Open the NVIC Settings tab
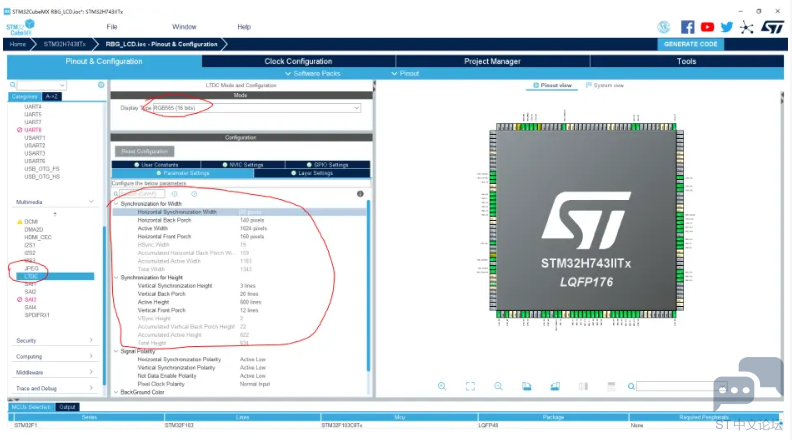This screenshot has height=440, width=792. (243, 165)
